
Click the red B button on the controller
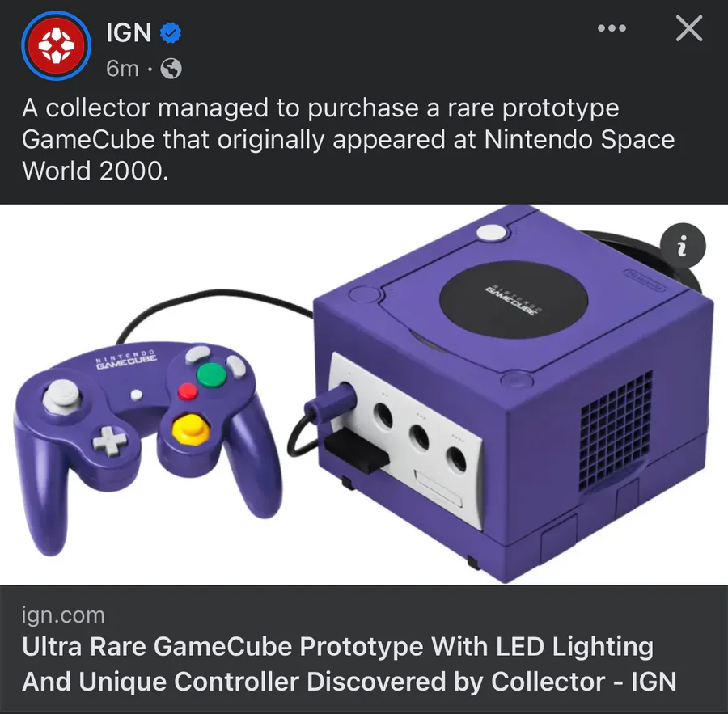tap(188, 392)
